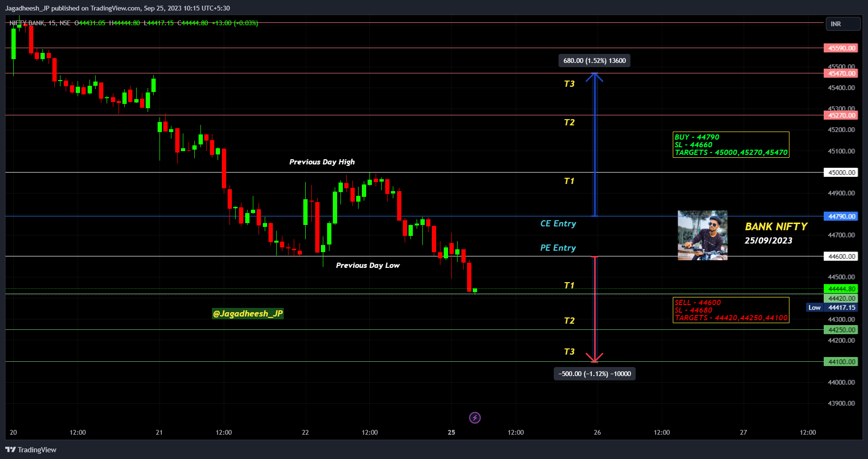This screenshot has height=459, width=868.
Task: Select the +13.00 (+0.03%) change value
Action: point(235,23)
